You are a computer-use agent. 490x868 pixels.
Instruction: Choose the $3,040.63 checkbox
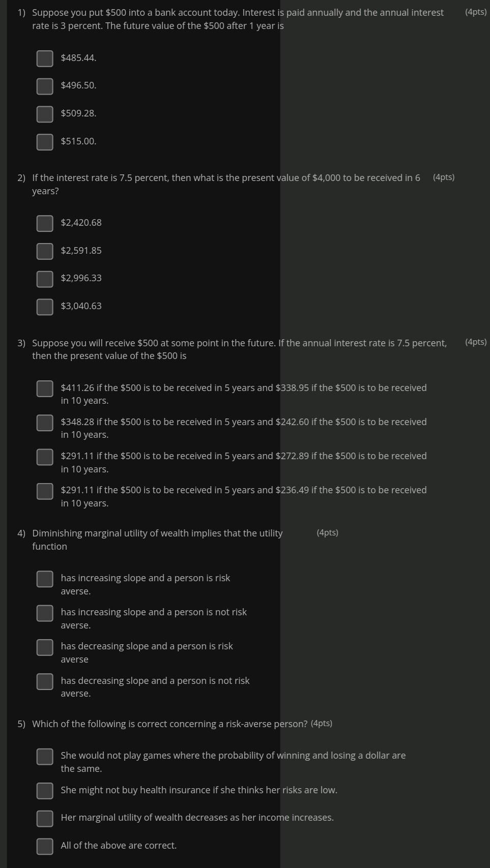tap(45, 307)
